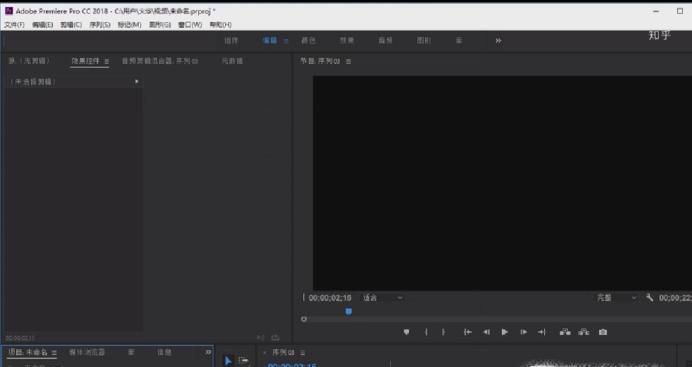The image size is (692, 367).
Task: Switch to the 库 panel tab beside 媒体浏览器
Action: (x=131, y=352)
